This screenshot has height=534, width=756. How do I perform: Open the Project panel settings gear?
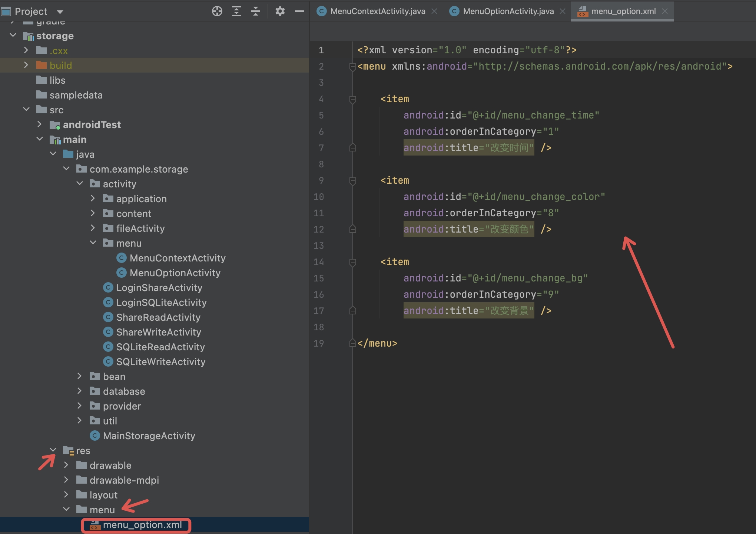(280, 11)
